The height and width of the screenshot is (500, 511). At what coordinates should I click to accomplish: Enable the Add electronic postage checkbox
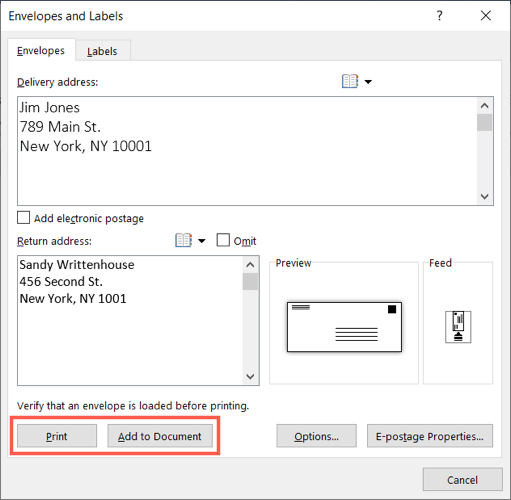tap(23, 218)
